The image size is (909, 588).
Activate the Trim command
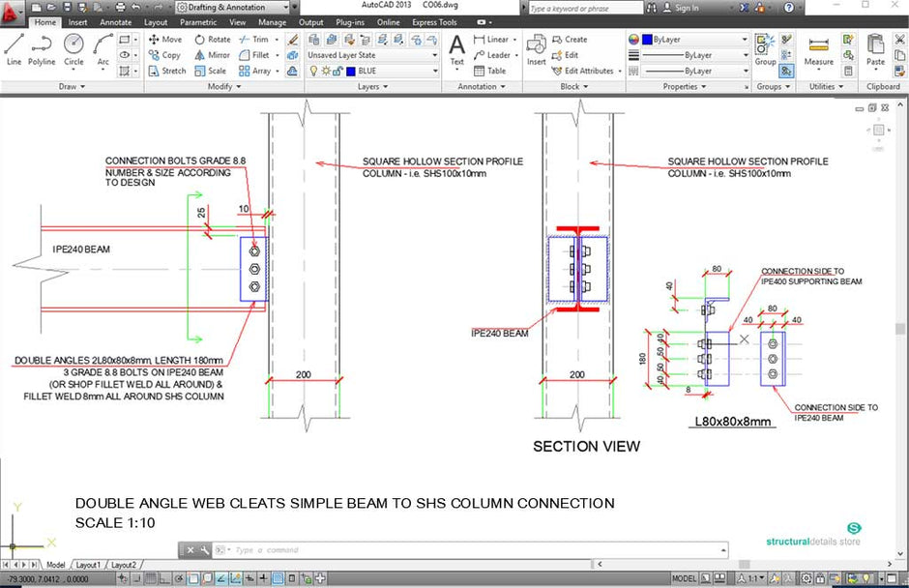pos(255,39)
